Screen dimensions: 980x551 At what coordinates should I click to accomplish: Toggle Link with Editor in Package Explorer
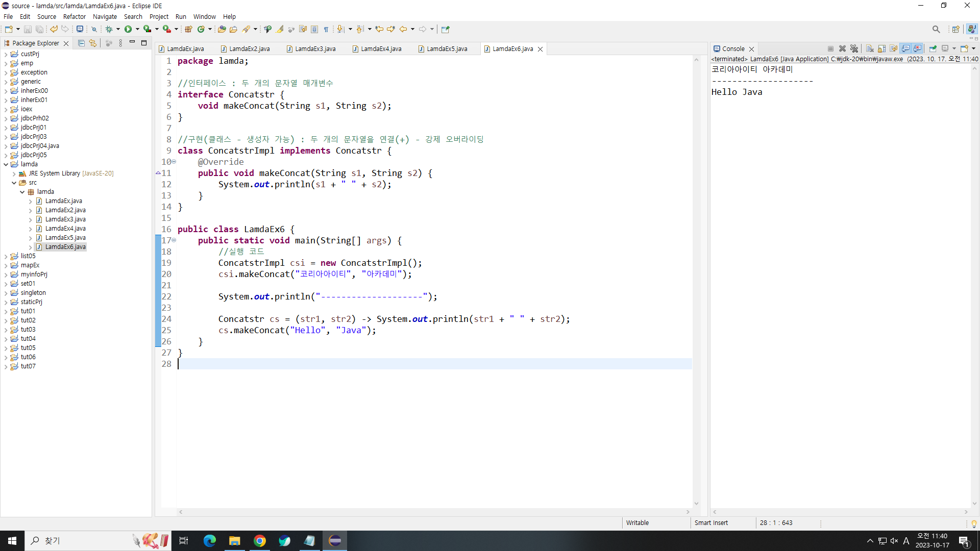[93, 43]
